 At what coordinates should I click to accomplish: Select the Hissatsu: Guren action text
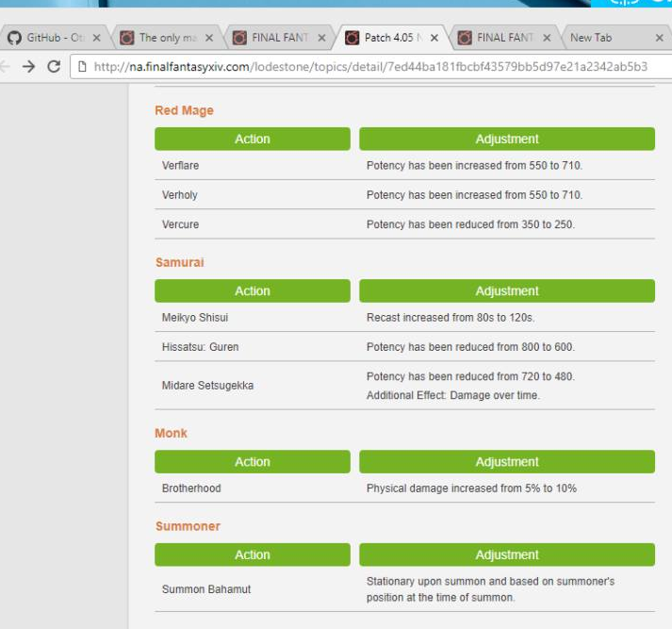200,347
